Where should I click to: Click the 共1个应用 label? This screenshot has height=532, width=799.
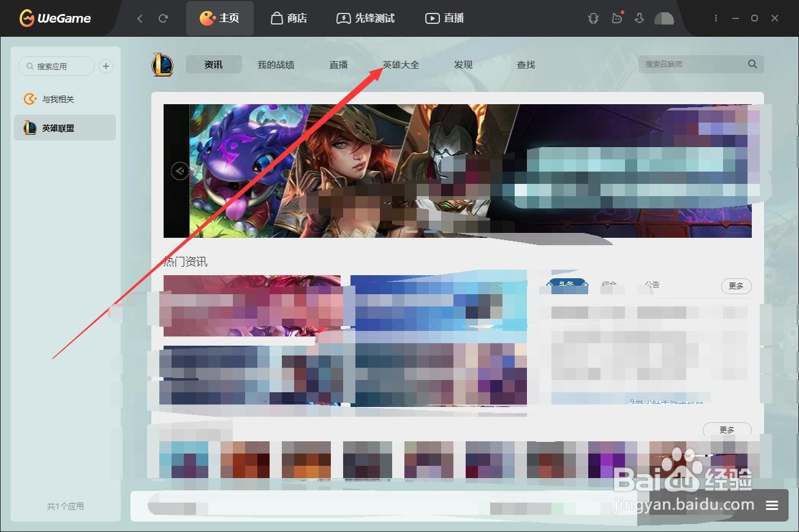pos(66,506)
